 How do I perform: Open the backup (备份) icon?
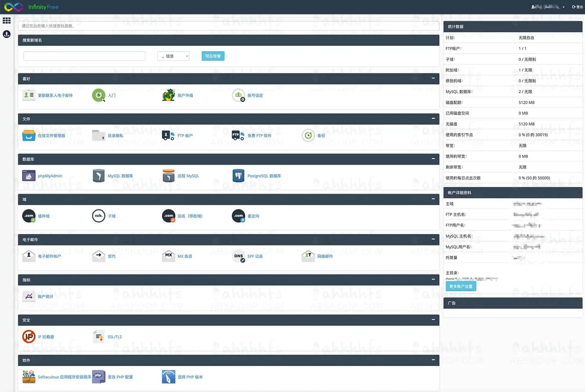tap(308, 136)
